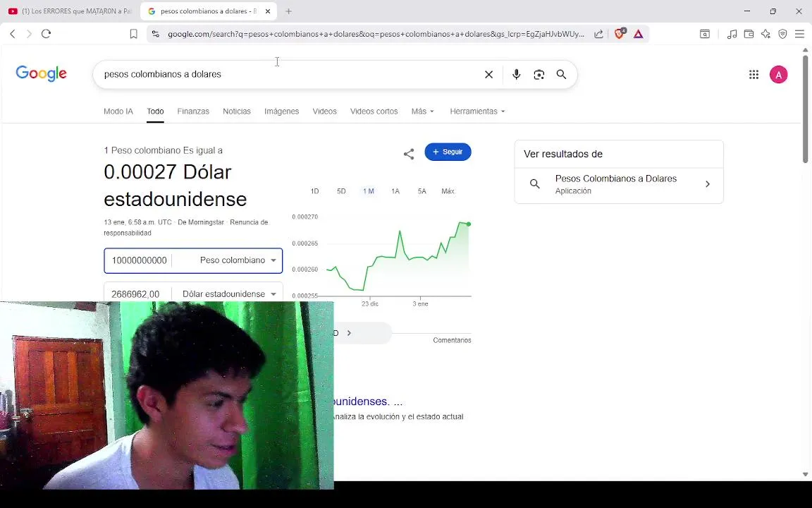Click the Google search text box

(290, 74)
